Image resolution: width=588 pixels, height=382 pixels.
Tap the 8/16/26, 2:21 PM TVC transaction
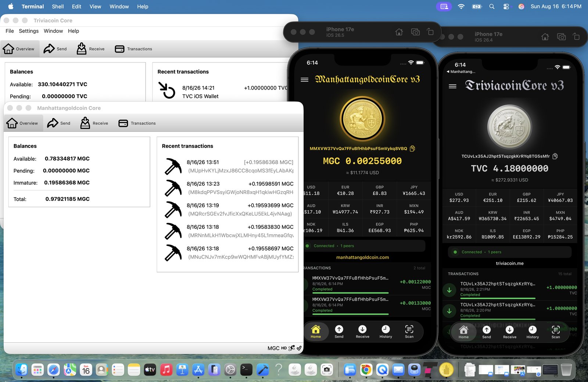tap(510, 290)
